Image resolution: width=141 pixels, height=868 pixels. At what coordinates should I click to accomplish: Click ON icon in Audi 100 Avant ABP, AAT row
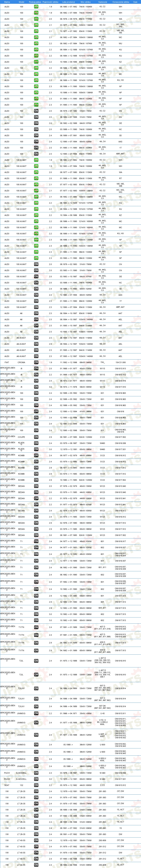36,307
